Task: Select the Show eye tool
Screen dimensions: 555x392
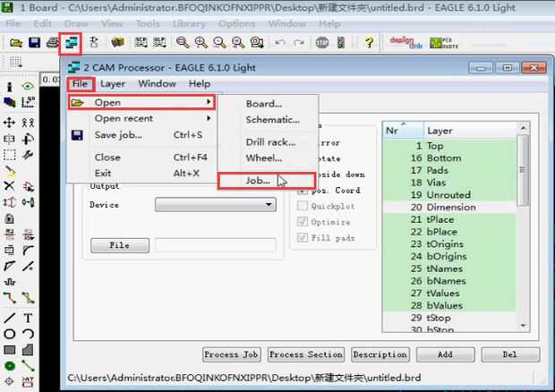Action: tap(28, 86)
